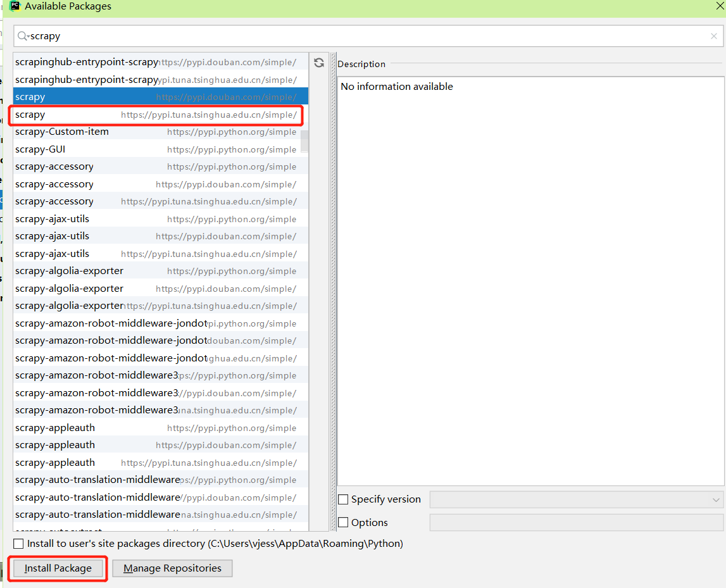Viewport: 726px width, 588px height.
Task: Click the vertical splitter between list and description
Action: coord(333,292)
